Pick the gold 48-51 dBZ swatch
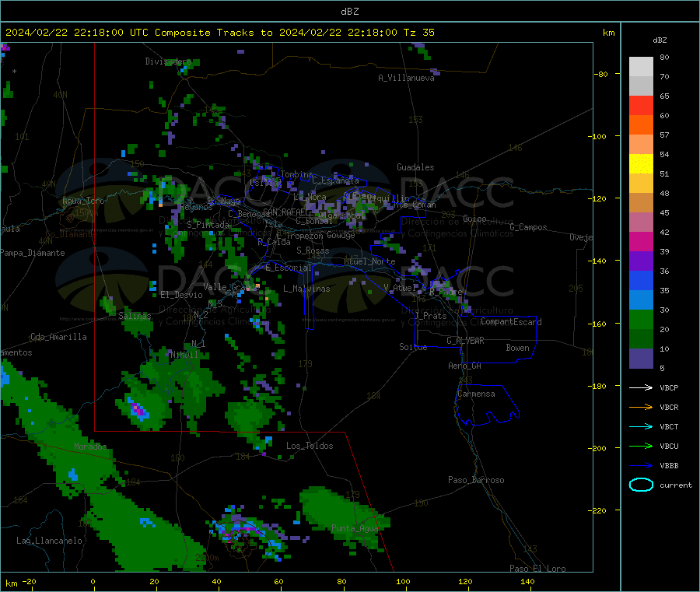The height and width of the screenshot is (592, 700). tap(641, 184)
